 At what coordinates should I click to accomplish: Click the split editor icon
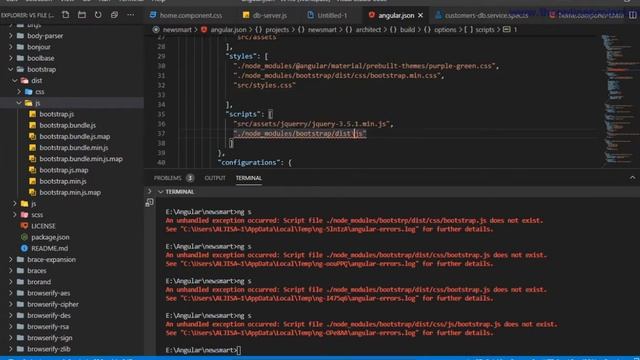click(632, 15)
